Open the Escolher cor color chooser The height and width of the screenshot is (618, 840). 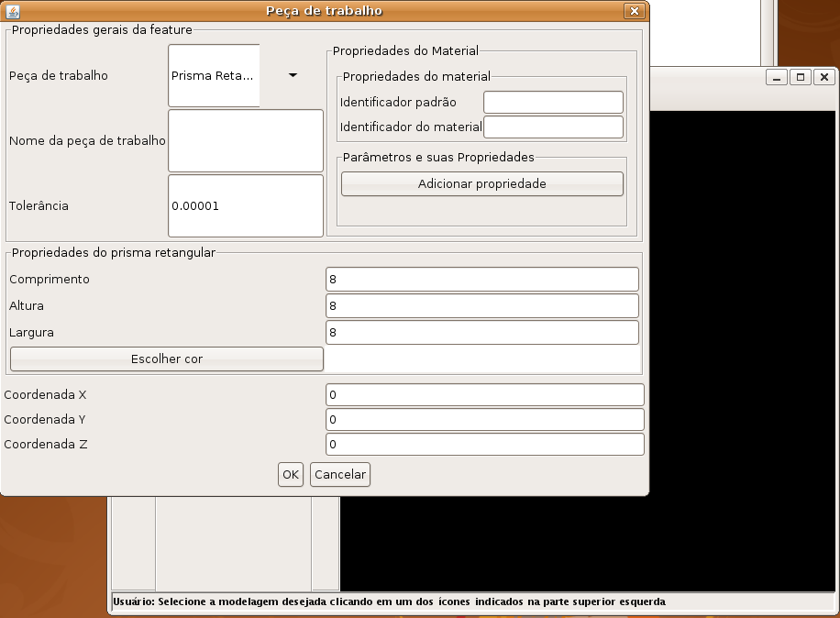[166, 359]
